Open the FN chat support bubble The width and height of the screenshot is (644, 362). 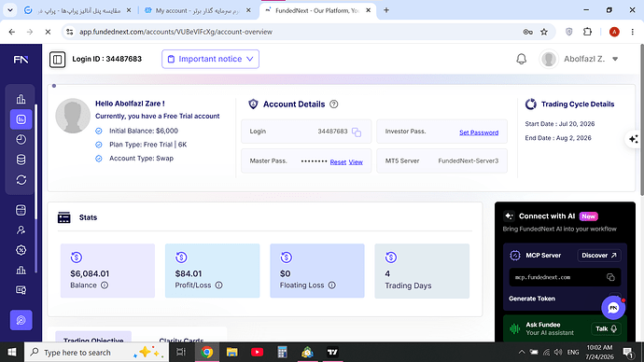point(613,308)
